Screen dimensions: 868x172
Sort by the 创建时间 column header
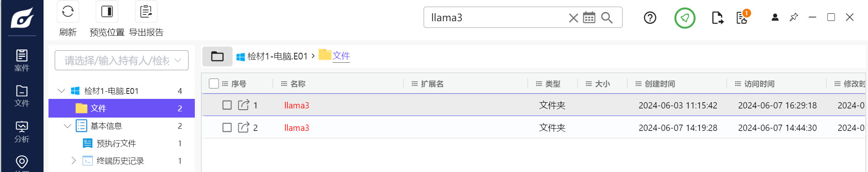[x=659, y=84]
